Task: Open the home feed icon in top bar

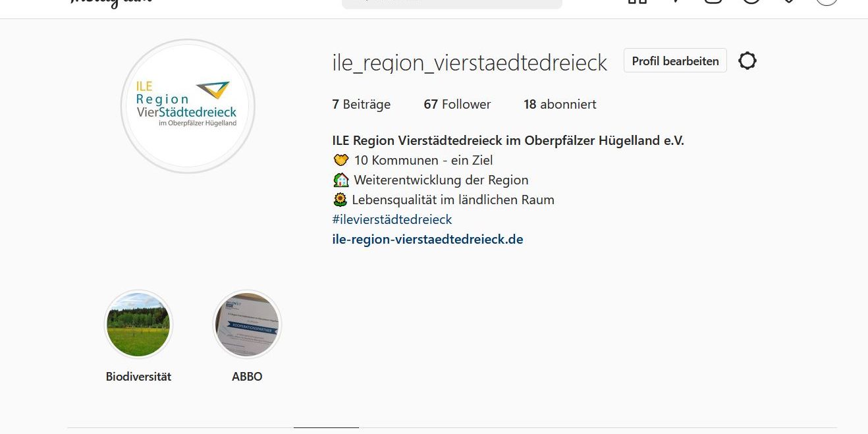Action: [637, 1]
